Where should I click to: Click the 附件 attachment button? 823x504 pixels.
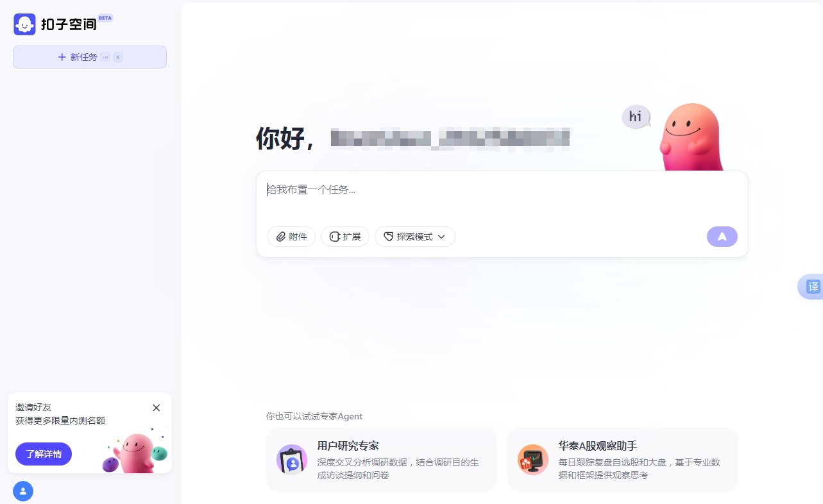point(291,237)
